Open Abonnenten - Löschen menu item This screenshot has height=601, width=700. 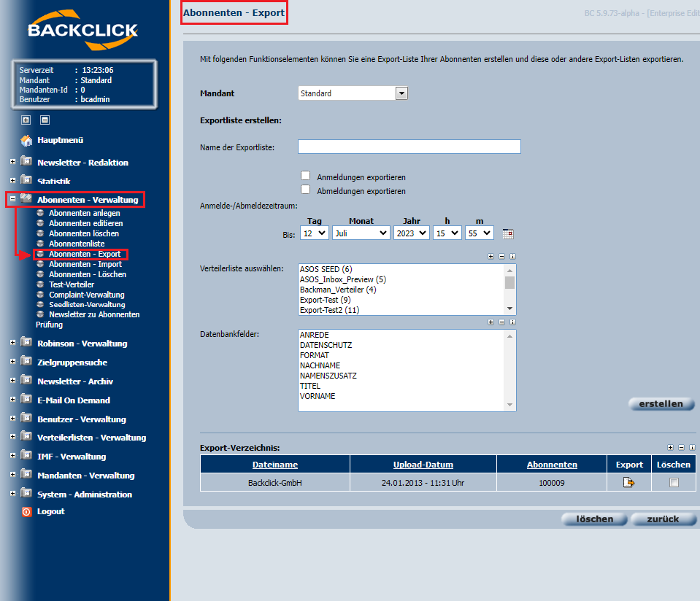(88, 274)
